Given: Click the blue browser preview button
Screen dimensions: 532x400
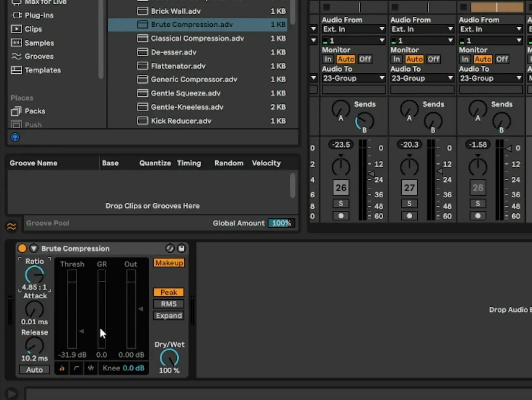Looking at the screenshot, I should pos(15,137).
